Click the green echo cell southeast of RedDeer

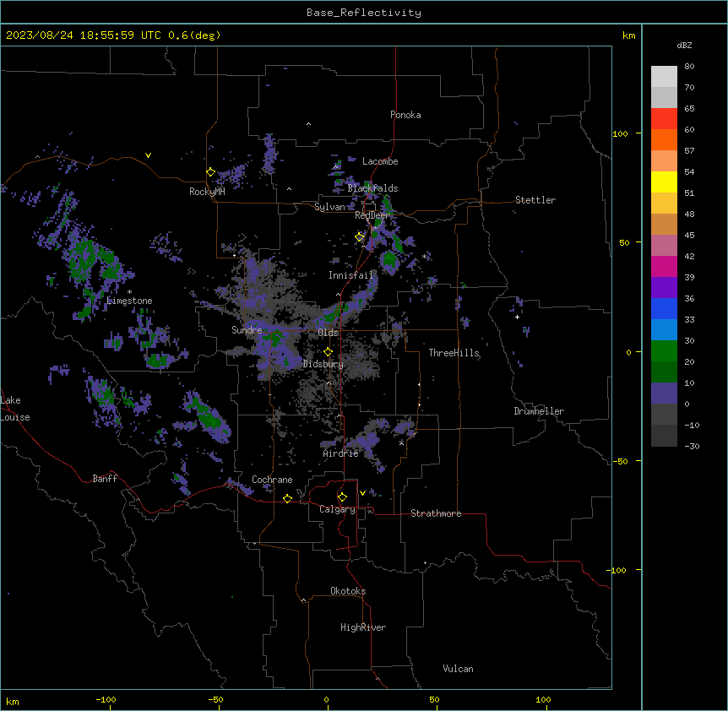tap(390, 261)
